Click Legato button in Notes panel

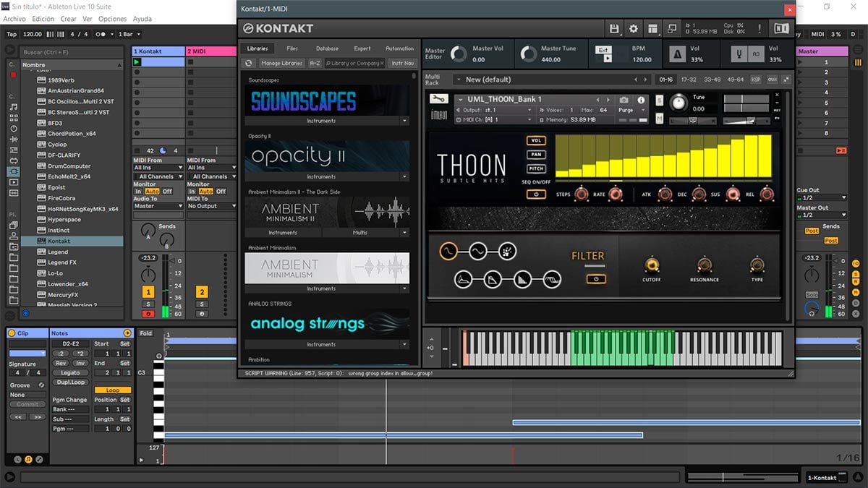(x=70, y=372)
